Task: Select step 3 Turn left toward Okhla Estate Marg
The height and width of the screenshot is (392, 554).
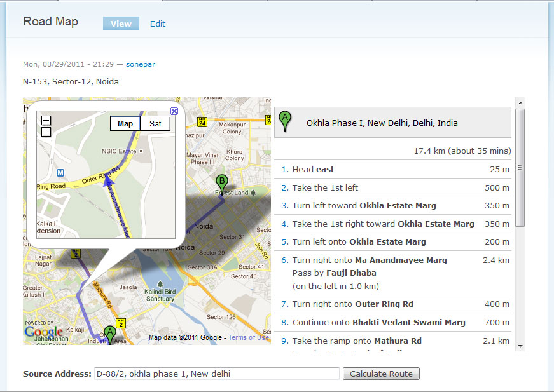Action: tap(392, 205)
